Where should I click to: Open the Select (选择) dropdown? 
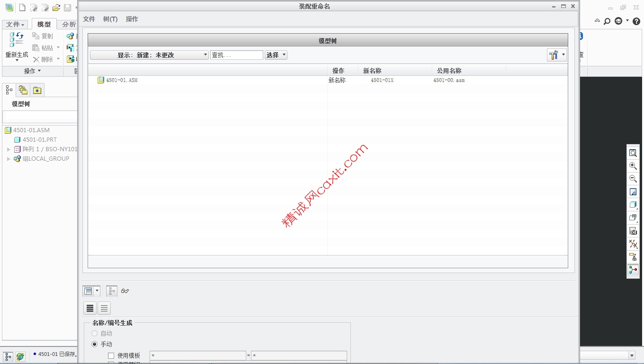(276, 55)
